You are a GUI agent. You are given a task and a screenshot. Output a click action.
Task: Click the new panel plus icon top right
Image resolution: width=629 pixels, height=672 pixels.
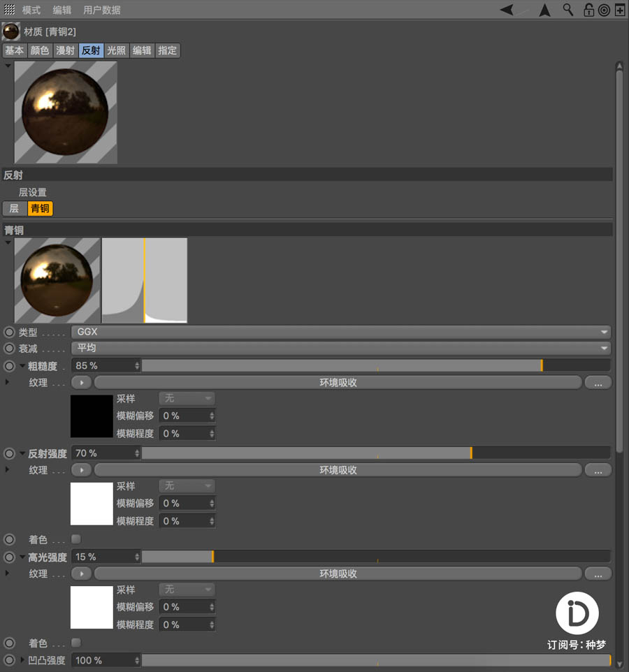pyautogui.click(x=618, y=10)
